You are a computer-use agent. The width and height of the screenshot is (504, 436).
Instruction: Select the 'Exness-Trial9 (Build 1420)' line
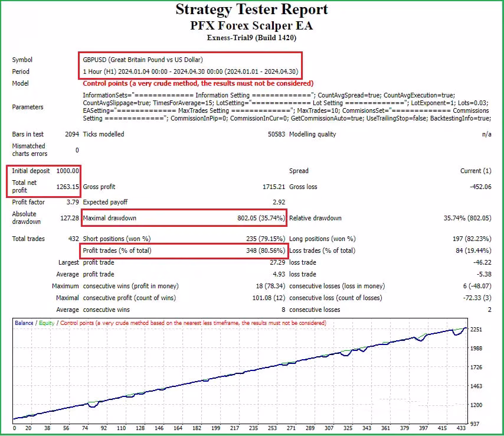point(251,38)
